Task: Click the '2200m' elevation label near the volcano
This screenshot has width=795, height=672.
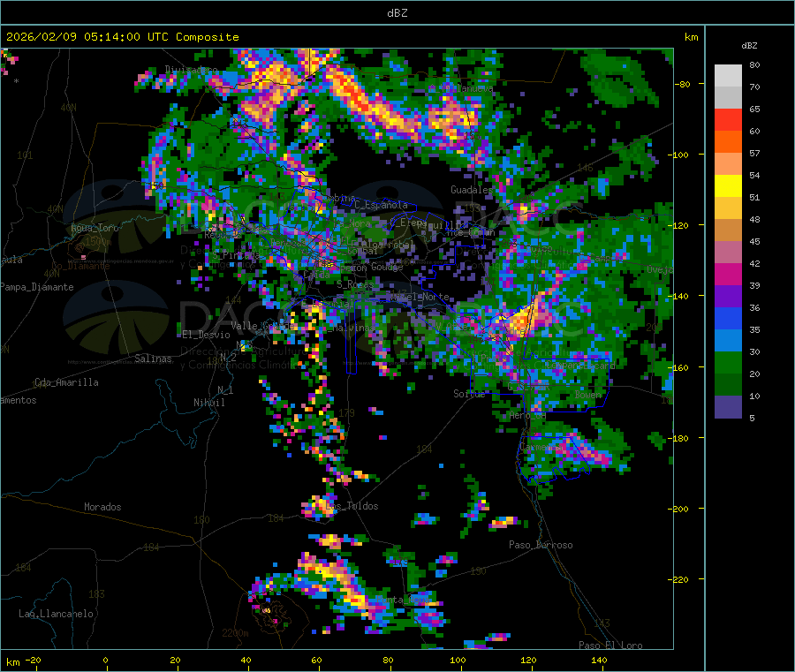Action: (x=235, y=633)
